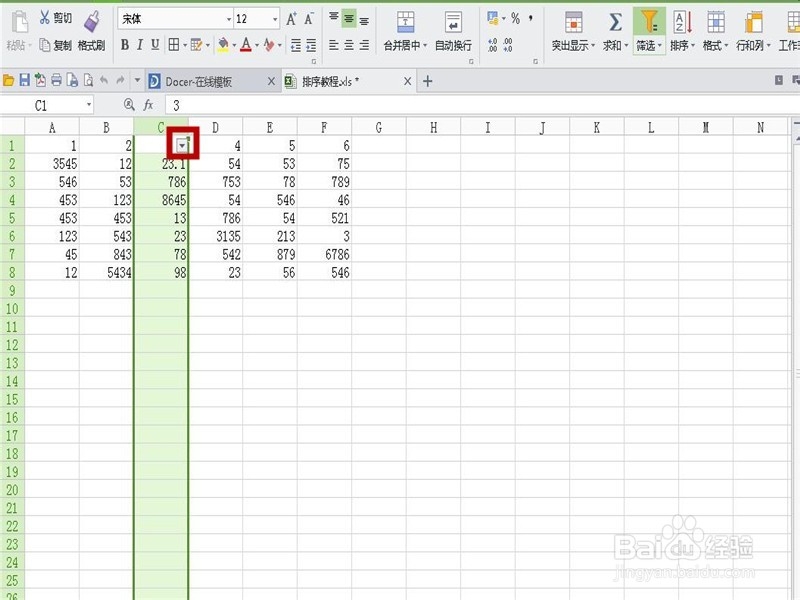Click the Copy (复制) button
The image size is (800, 600).
click(x=56, y=45)
